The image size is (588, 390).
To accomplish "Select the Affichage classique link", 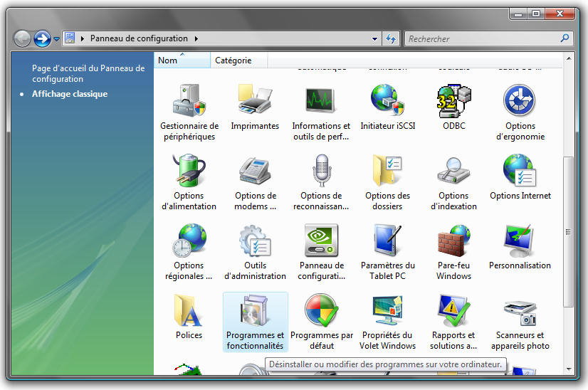I will (x=70, y=94).
